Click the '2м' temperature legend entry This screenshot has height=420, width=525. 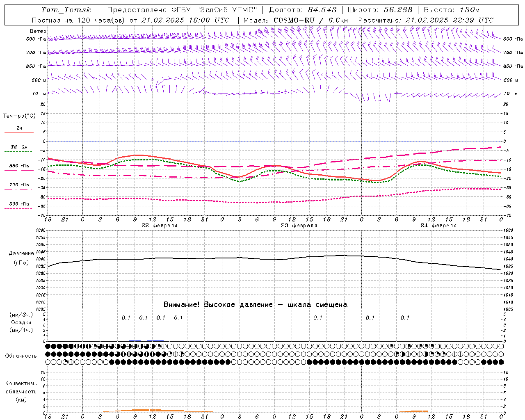point(19,128)
